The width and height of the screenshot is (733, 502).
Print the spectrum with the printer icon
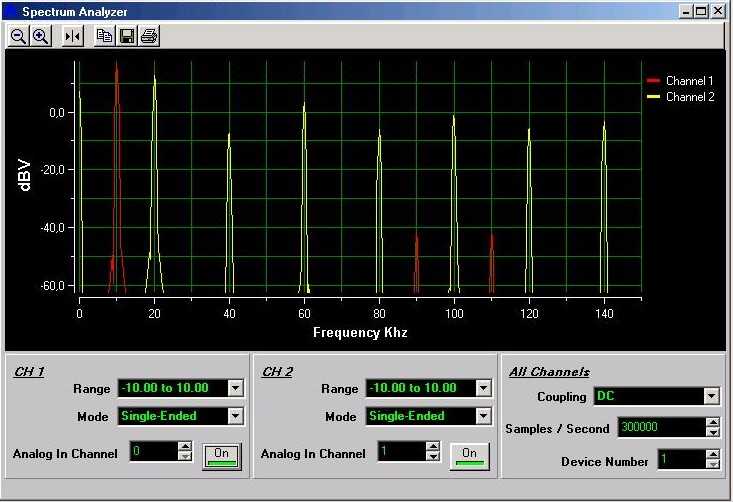click(x=149, y=36)
